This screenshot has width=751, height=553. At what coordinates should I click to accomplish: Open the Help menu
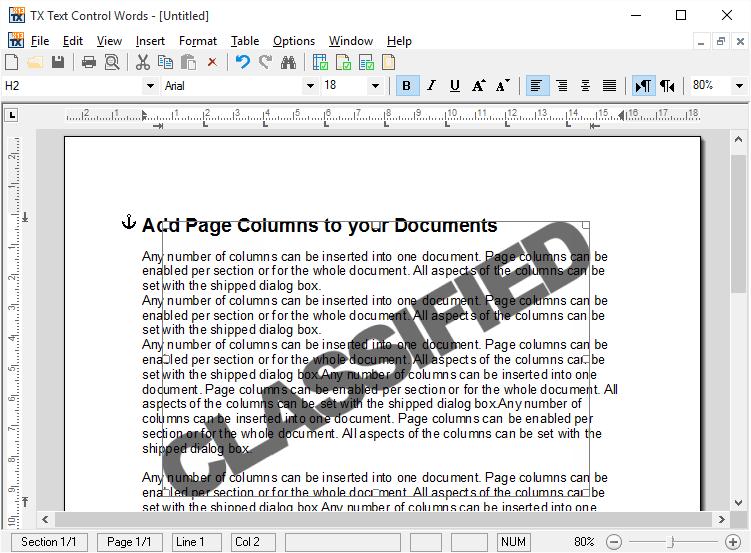(x=399, y=41)
